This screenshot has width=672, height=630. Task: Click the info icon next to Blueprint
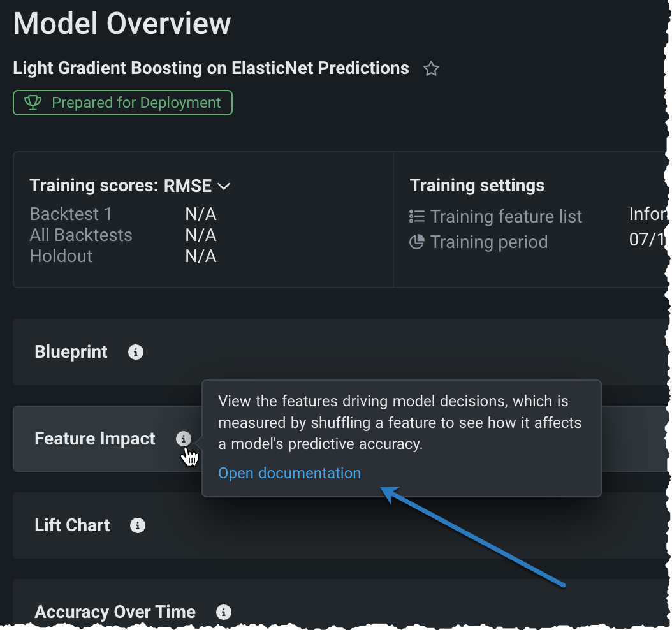136,352
